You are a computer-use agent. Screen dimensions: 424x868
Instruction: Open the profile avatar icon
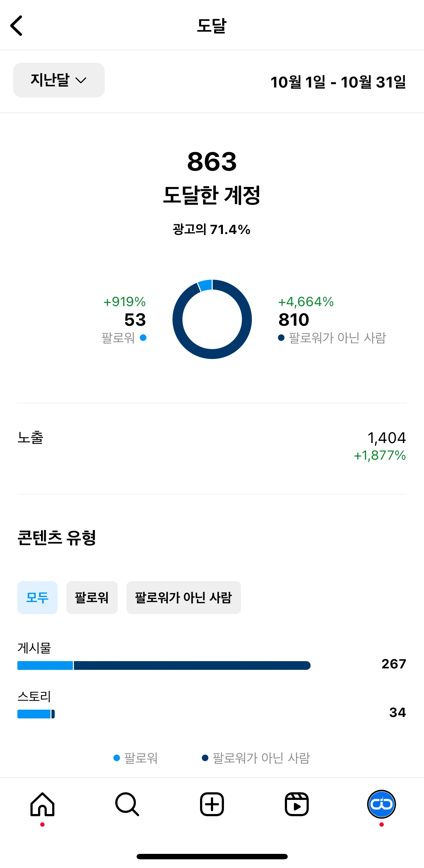(381, 804)
